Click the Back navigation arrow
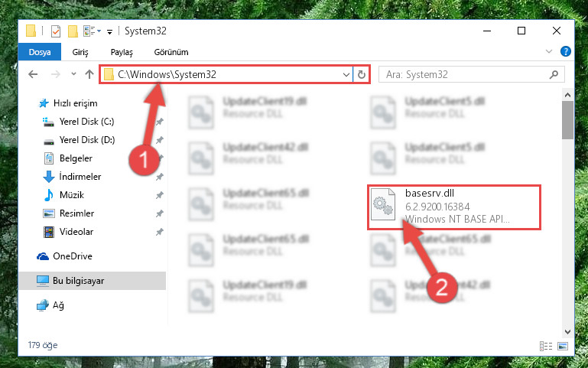The height and width of the screenshot is (368, 588). 33,74
